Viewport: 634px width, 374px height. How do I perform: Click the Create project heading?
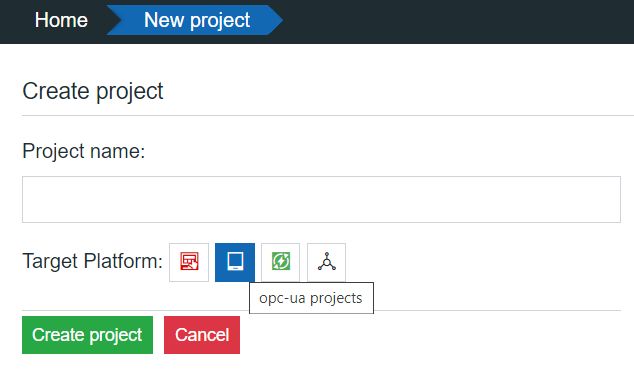coord(93,91)
